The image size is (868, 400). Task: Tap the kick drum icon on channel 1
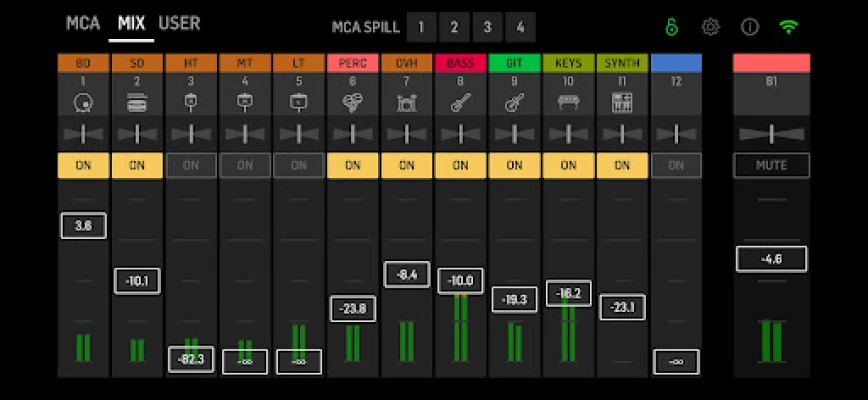83,101
